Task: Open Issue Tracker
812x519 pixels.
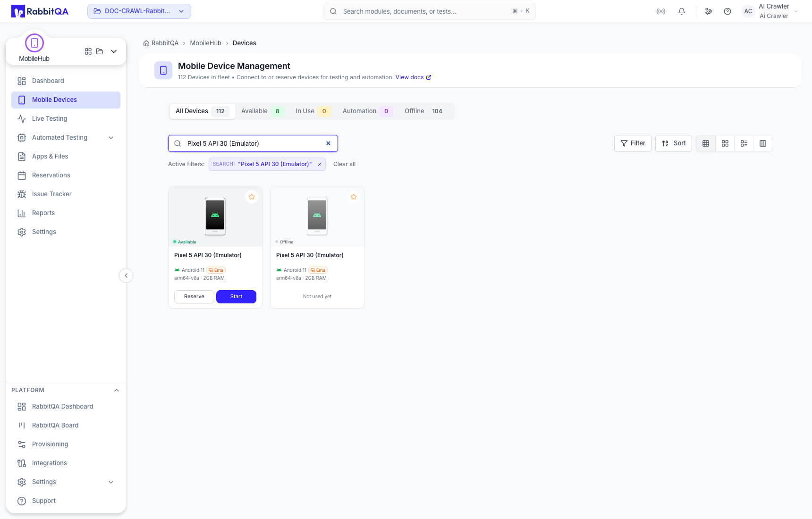Action: 66,194
